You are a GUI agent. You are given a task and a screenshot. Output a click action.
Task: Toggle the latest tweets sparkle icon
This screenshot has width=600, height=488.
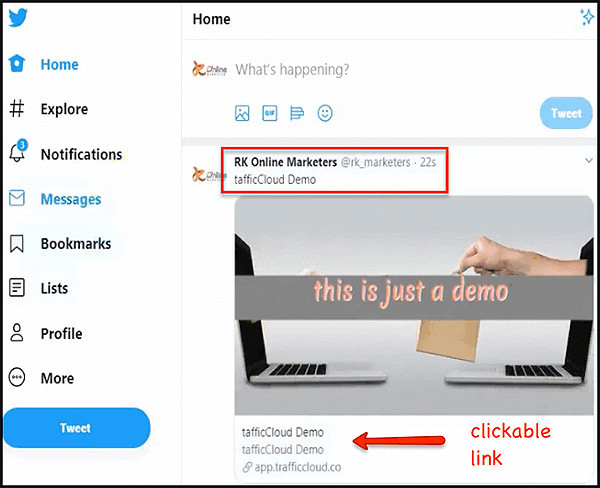click(x=587, y=18)
